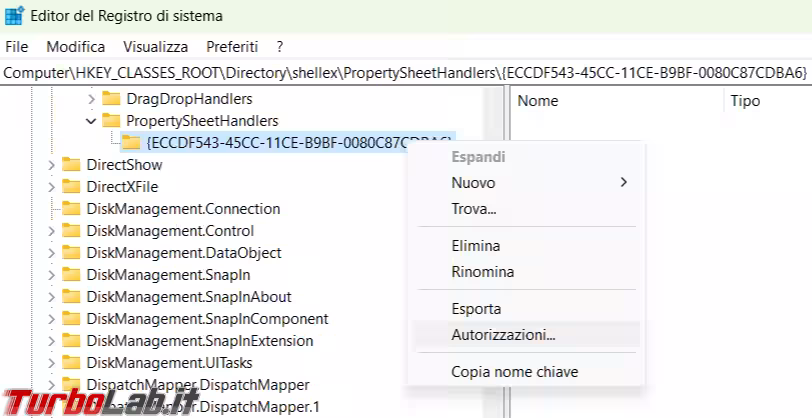Click the PropertySheetHandlers folder icon
The width and height of the screenshot is (812, 418).
[x=111, y=121]
